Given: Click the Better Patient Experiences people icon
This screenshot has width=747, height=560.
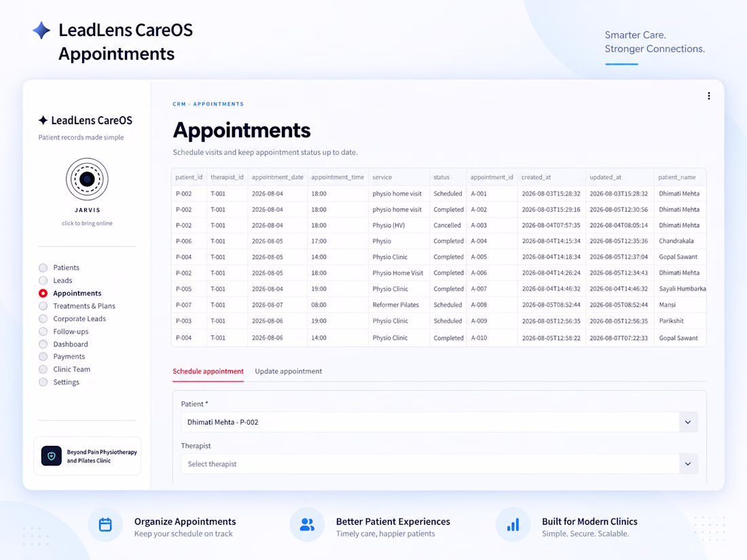Looking at the screenshot, I should (307, 525).
